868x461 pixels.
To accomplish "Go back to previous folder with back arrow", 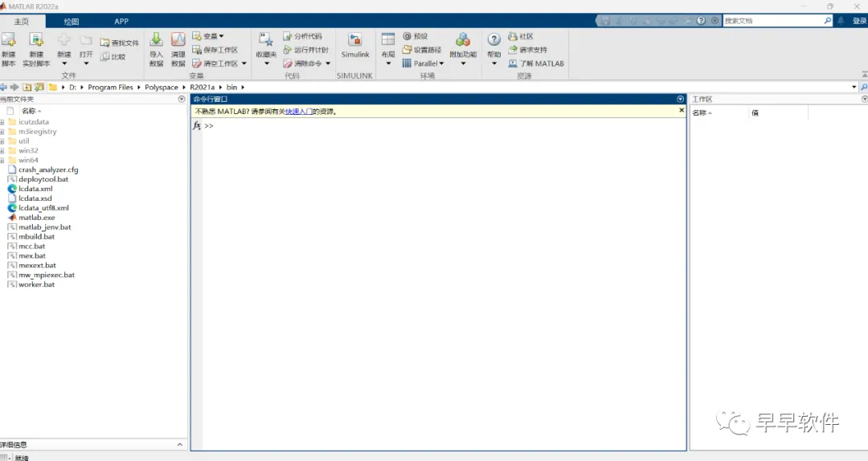I will (x=3, y=87).
